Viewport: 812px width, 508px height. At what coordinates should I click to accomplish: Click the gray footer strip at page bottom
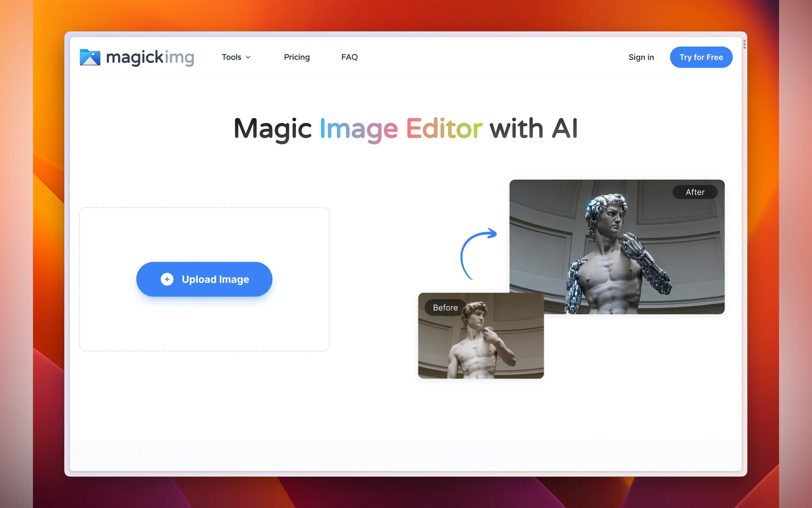click(405, 455)
